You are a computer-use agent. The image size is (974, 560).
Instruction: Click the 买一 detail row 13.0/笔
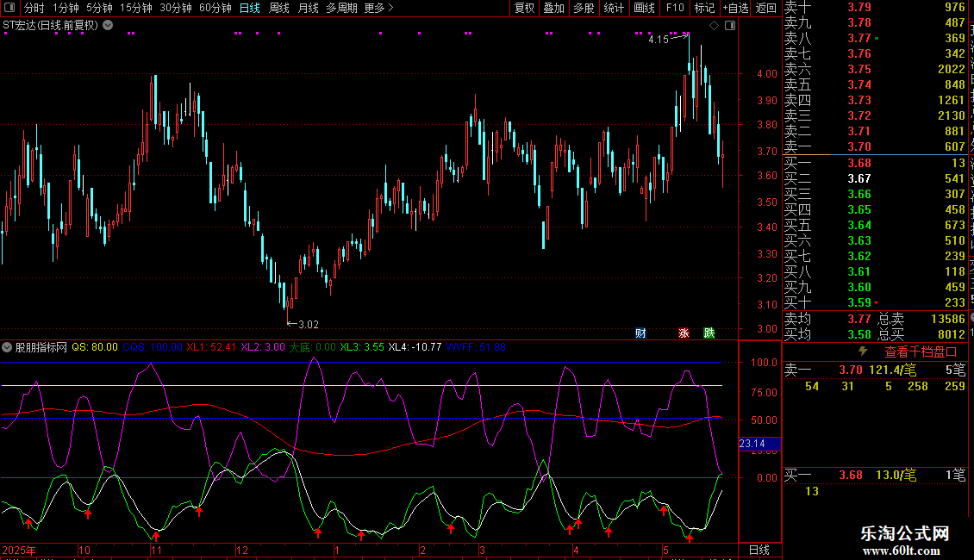click(x=875, y=476)
